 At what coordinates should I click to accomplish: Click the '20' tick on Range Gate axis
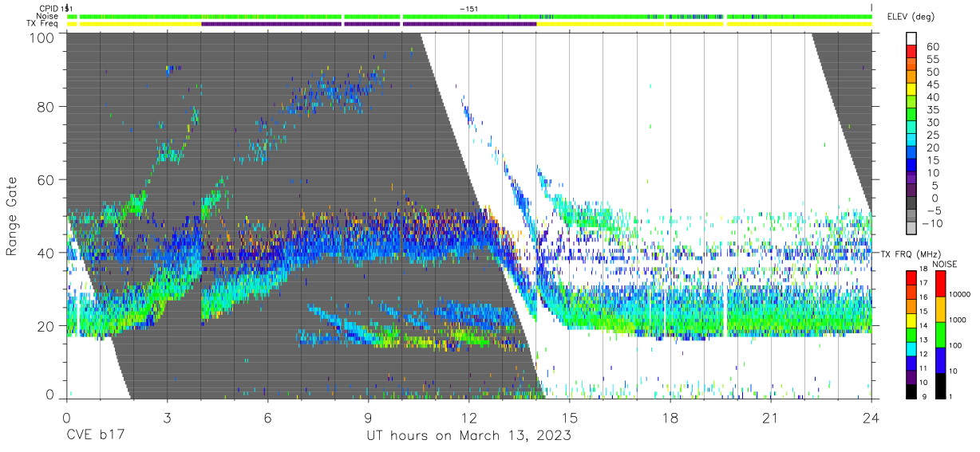pyautogui.click(x=46, y=326)
